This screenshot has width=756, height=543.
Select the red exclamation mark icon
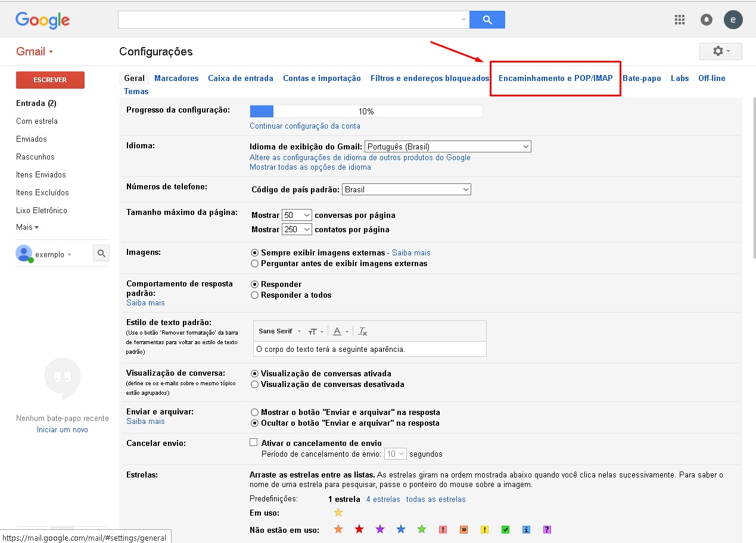[x=443, y=529]
